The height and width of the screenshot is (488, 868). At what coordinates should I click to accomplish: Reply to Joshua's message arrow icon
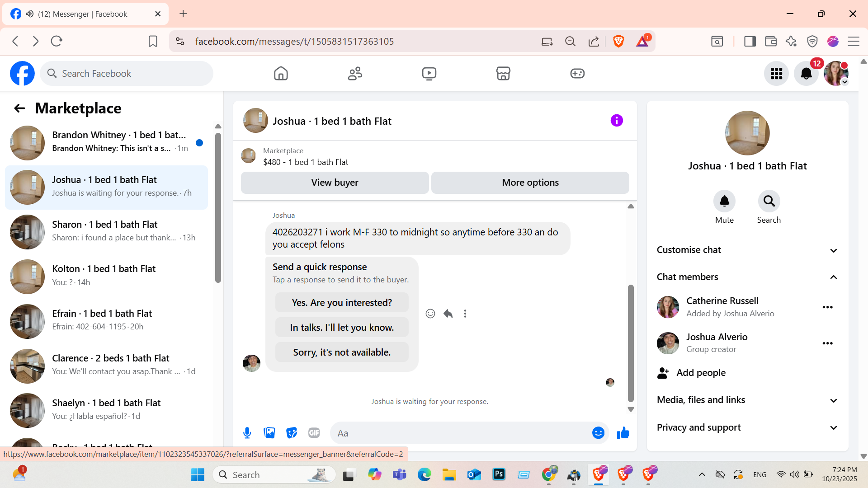coord(448,314)
